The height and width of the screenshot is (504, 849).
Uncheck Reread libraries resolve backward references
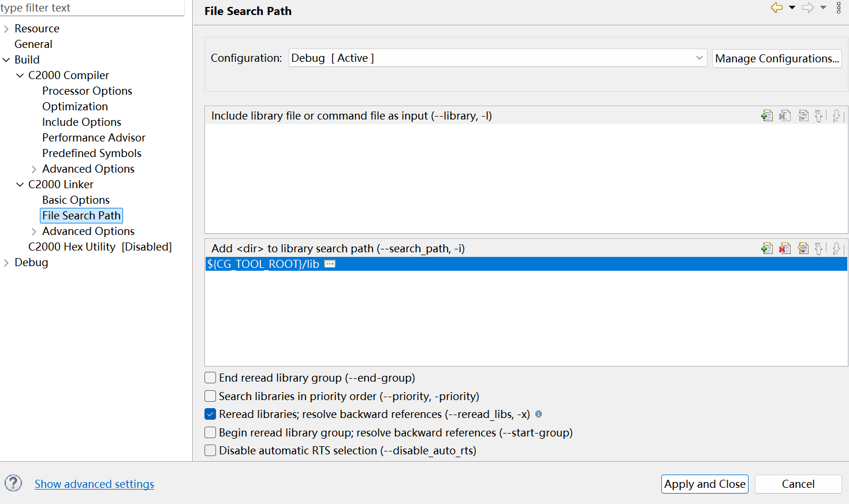tap(210, 414)
